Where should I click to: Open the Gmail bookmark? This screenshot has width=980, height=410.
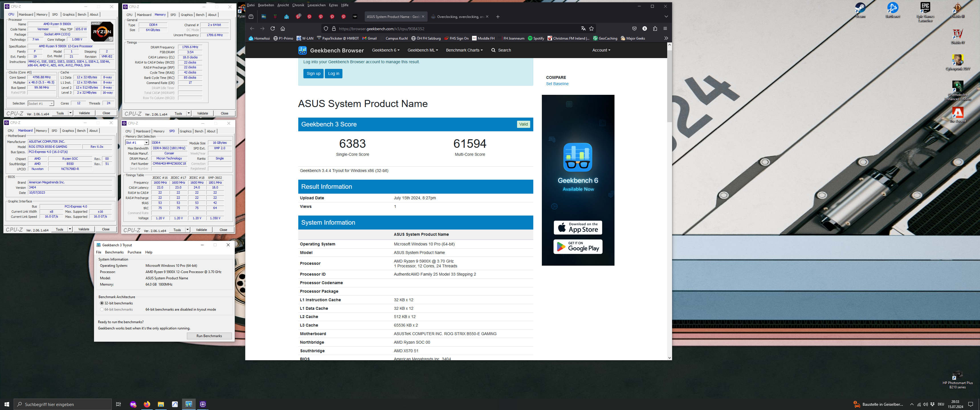click(369, 38)
